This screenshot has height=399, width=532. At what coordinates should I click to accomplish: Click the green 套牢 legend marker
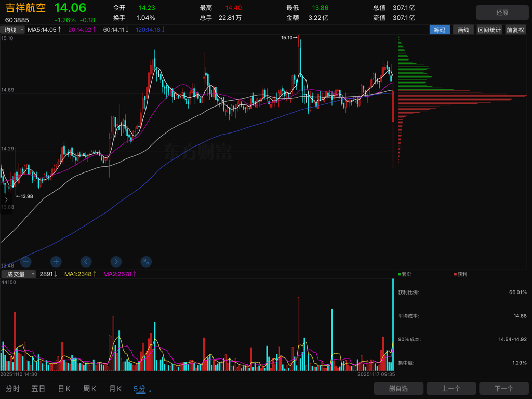pyautogui.click(x=400, y=274)
